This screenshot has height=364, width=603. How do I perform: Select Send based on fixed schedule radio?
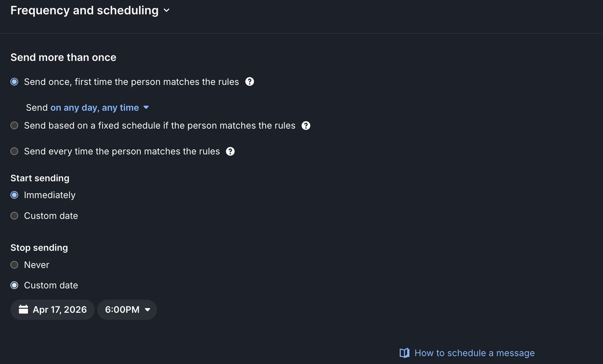click(14, 125)
